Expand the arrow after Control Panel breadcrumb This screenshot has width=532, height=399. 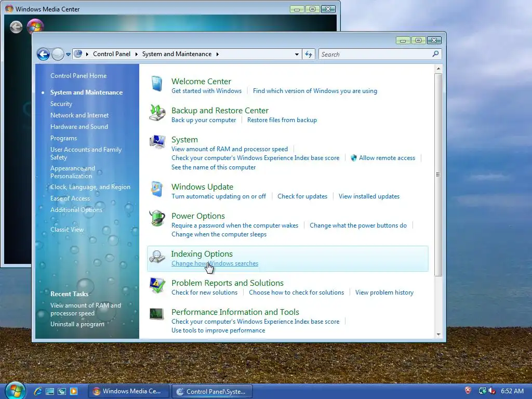point(137,54)
